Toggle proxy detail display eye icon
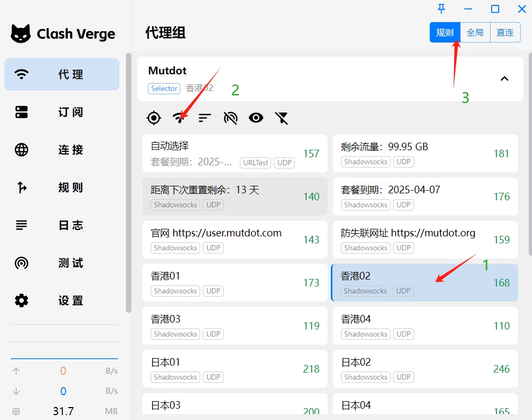 256,118
